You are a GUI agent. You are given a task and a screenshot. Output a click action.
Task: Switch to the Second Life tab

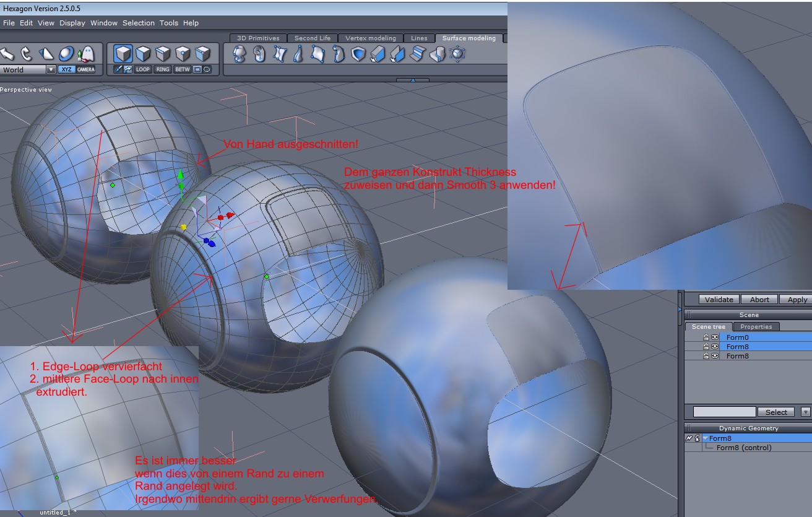[x=313, y=38]
